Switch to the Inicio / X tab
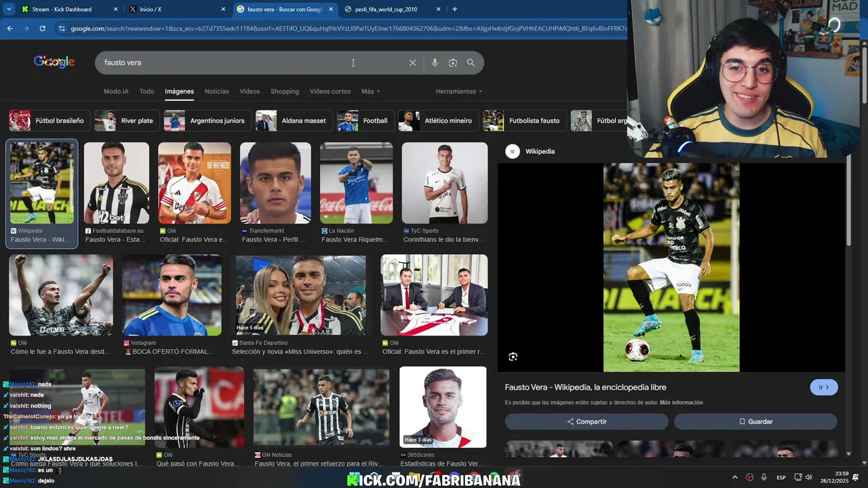The image size is (868, 488). click(176, 9)
